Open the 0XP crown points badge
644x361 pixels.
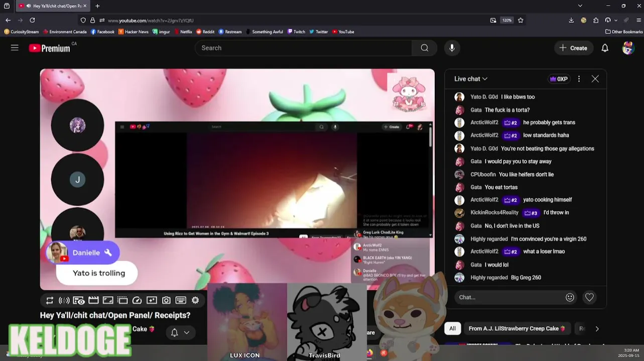559,79
